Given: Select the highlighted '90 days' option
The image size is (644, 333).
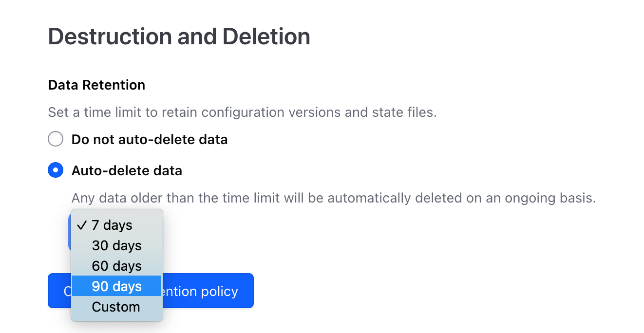Looking at the screenshot, I should point(117,286).
